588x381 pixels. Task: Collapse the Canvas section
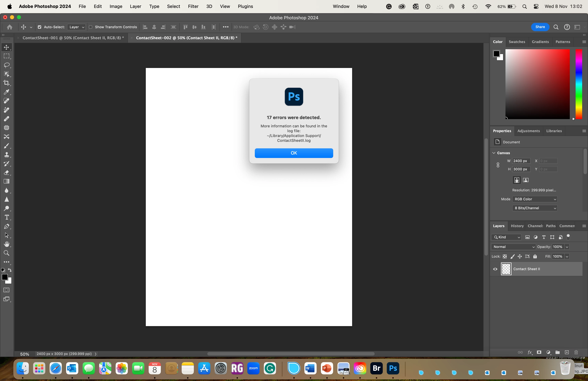point(494,153)
